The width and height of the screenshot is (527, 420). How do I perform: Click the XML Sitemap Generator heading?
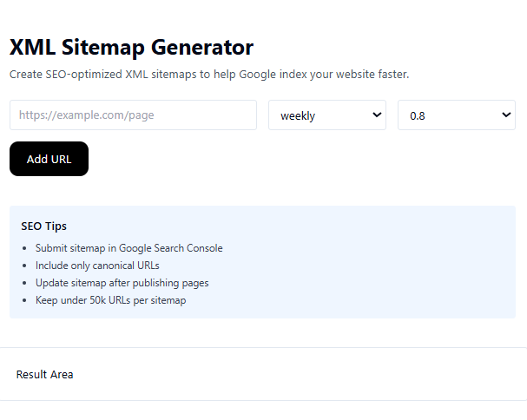click(x=131, y=47)
